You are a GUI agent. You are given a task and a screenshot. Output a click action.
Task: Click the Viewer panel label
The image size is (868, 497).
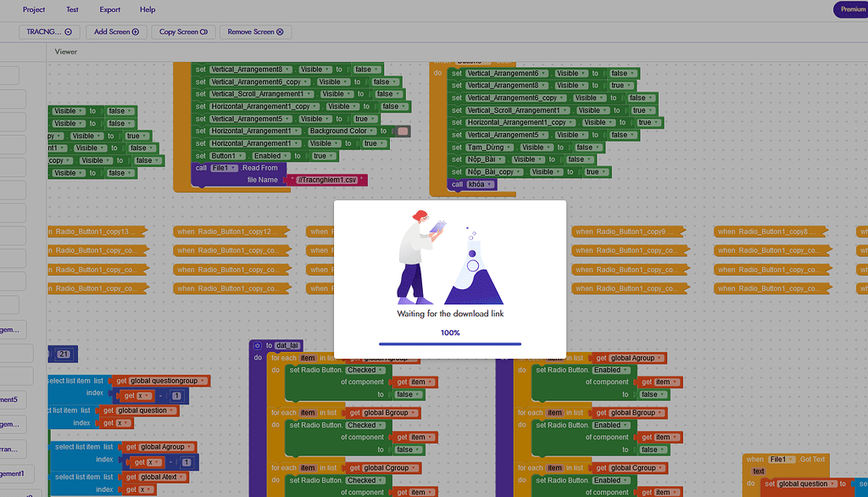pyautogui.click(x=66, y=52)
